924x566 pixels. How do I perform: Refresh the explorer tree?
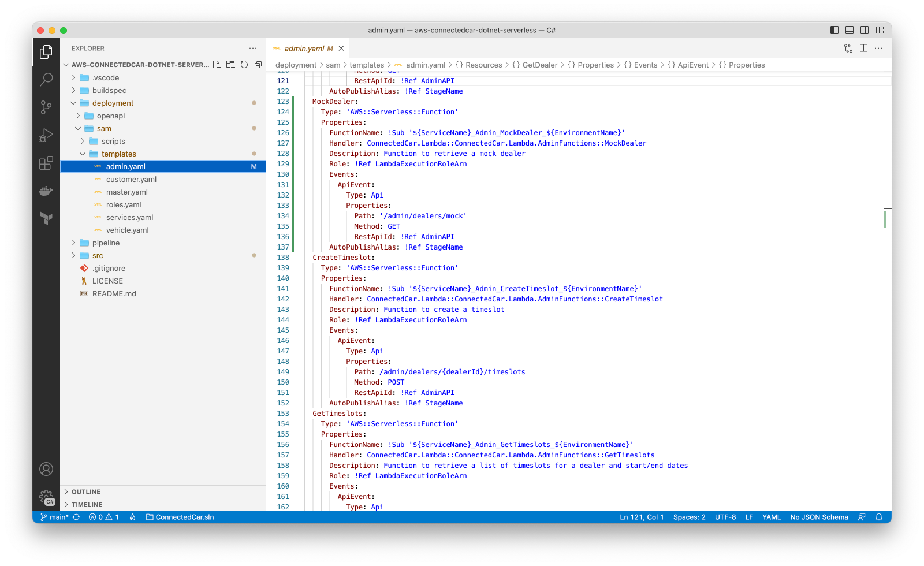244,65
